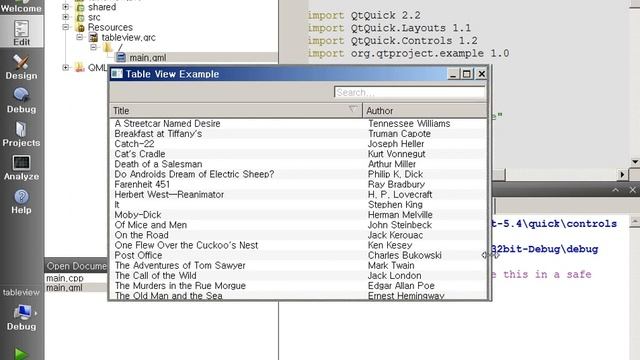Click the green Run button
This screenshot has height=360, width=640.
pos(20,353)
